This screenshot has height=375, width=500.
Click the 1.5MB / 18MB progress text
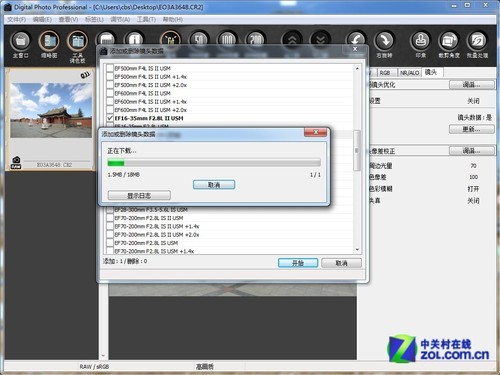[123, 175]
